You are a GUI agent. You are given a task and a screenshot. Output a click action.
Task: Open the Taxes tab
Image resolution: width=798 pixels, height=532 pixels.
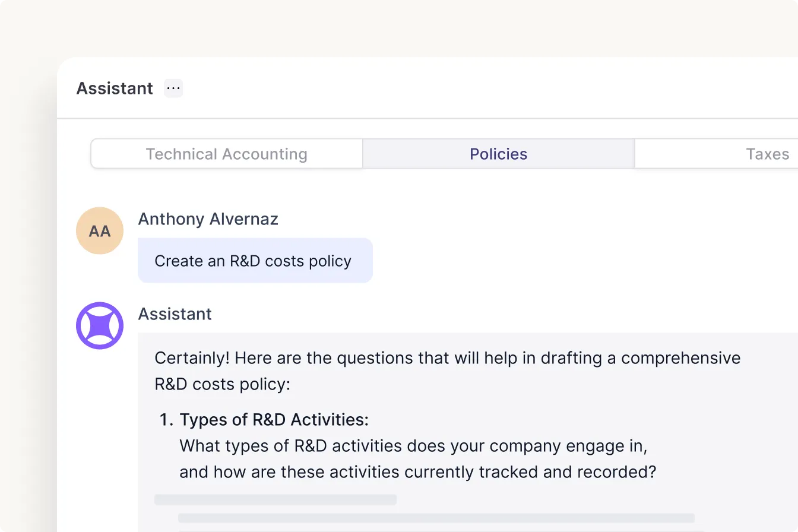click(x=767, y=154)
